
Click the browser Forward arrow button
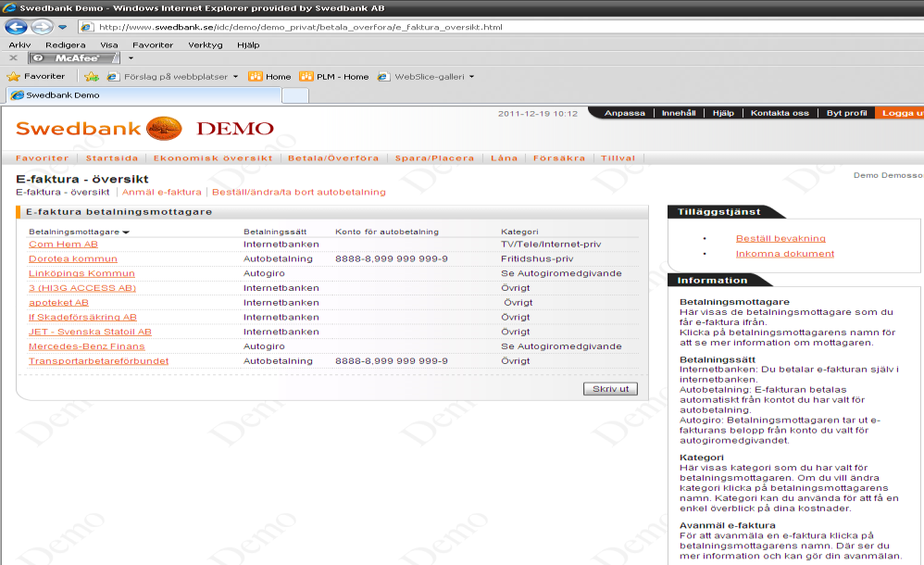pos(42,27)
